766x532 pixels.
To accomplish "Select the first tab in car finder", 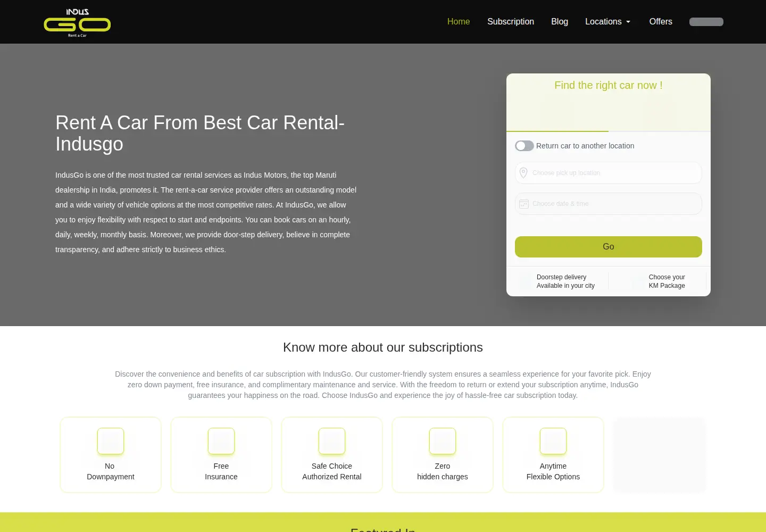I will (x=557, y=114).
